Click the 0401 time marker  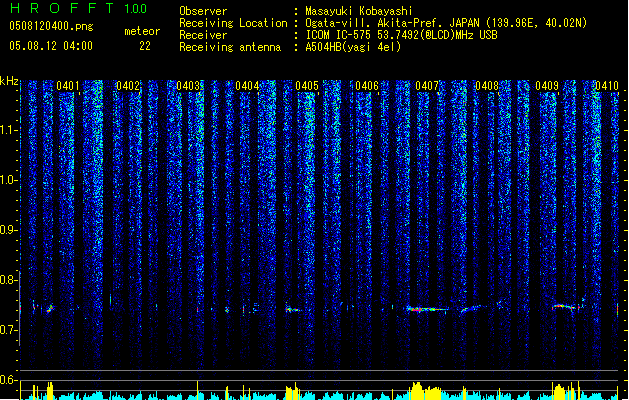(68, 86)
